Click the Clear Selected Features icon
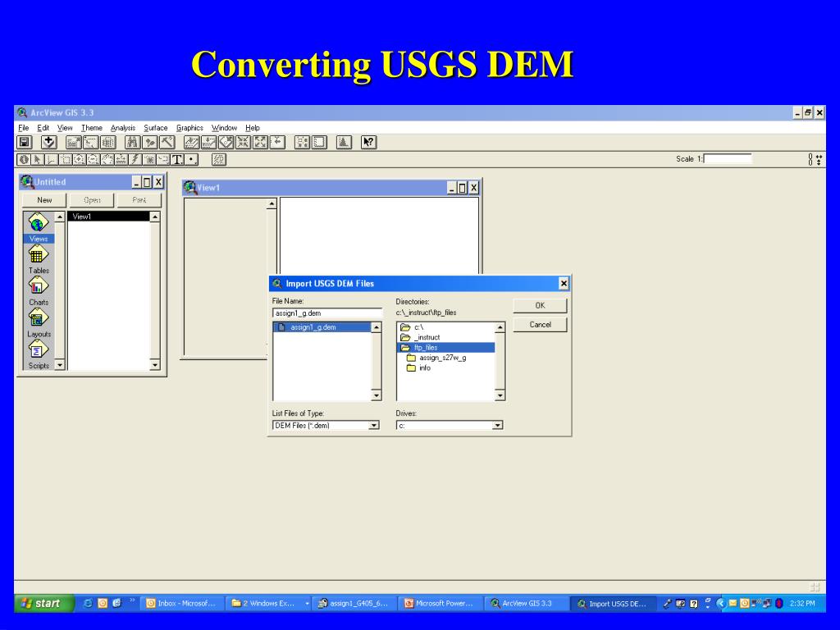Image resolution: width=840 pixels, height=630 pixels. (319, 143)
